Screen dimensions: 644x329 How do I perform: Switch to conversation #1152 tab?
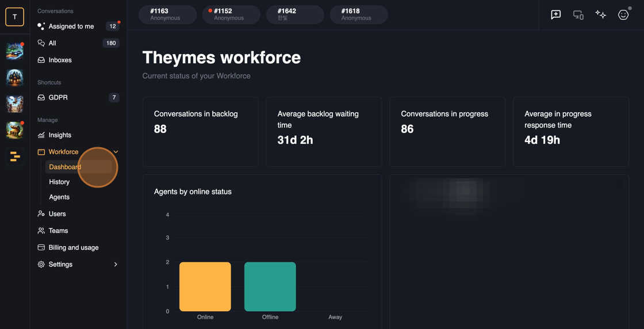pos(231,15)
